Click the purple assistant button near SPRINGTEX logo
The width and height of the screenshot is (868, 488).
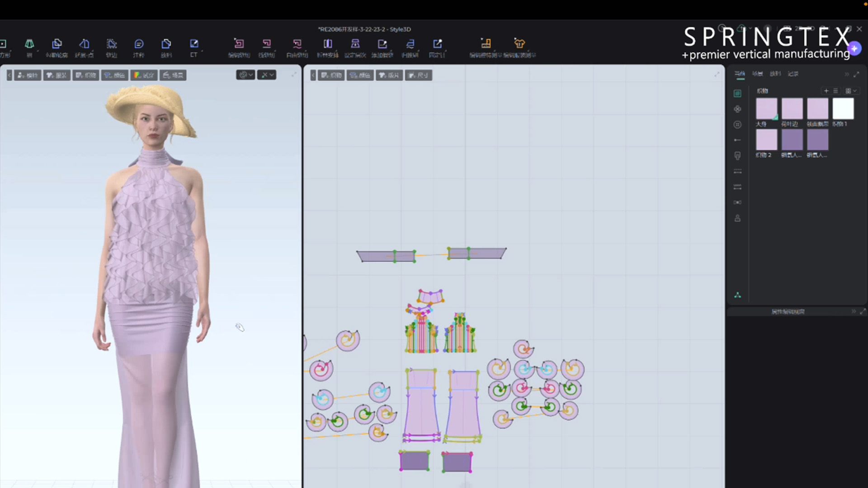[x=854, y=48]
